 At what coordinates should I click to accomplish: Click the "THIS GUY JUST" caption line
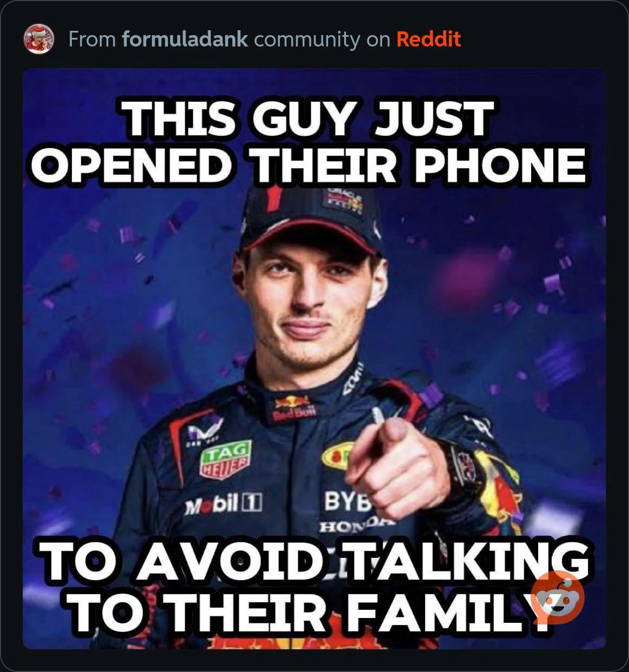click(309, 118)
